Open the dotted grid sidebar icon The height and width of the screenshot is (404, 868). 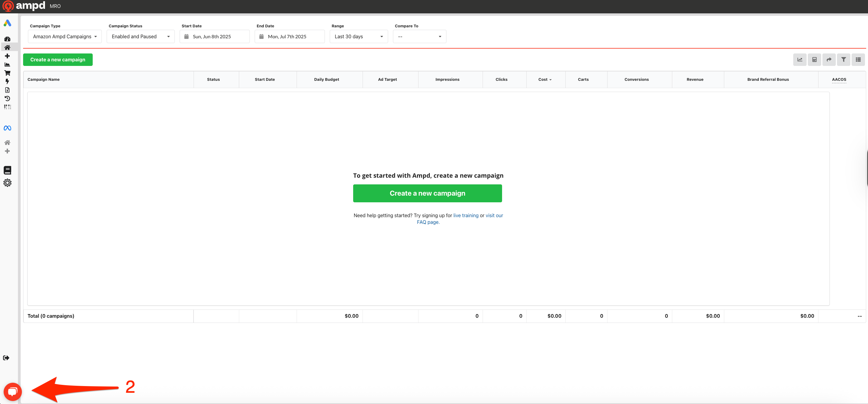point(7,107)
